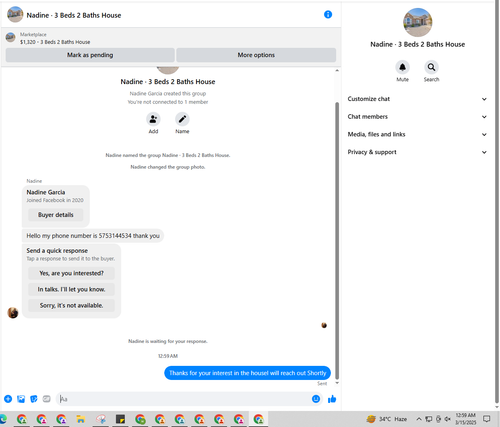500x427 pixels.
Task: Click More options button
Action: coord(256,55)
